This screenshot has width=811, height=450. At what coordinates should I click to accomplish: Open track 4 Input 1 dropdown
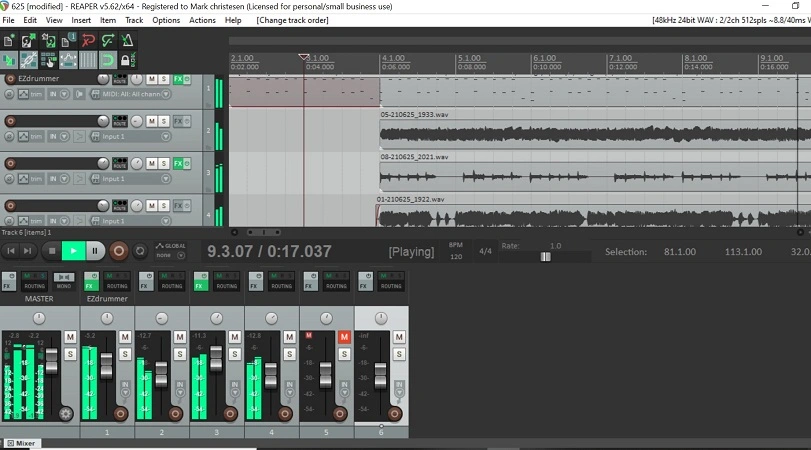(166, 221)
